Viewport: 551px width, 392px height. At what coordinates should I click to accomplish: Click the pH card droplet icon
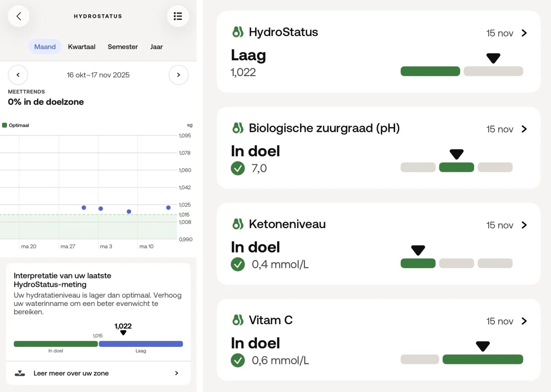click(x=238, y=128)
